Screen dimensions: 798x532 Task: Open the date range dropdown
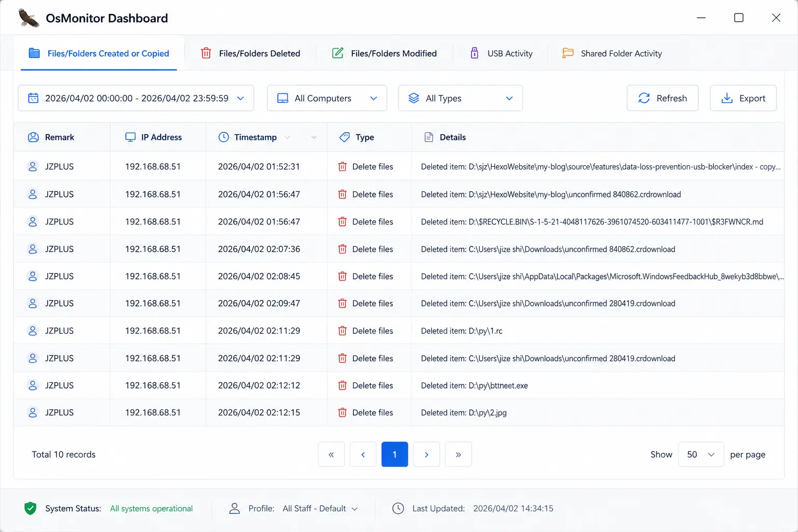pos(136,98)
